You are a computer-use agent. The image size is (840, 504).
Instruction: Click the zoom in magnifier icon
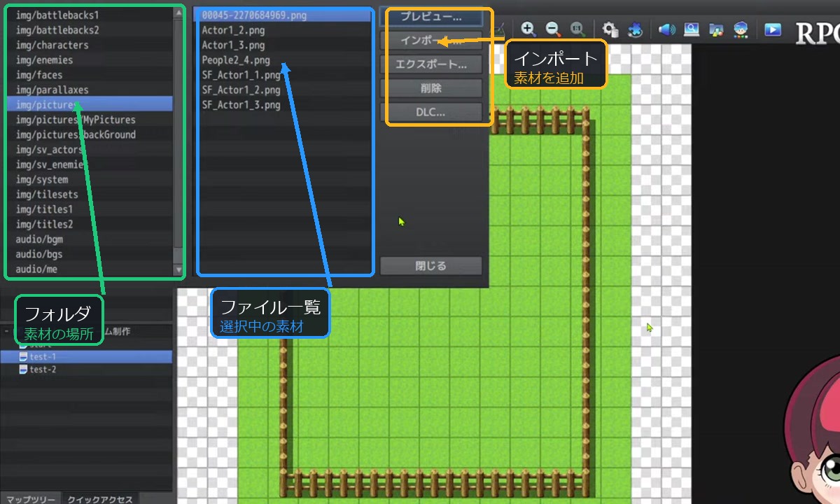point(528,29)
